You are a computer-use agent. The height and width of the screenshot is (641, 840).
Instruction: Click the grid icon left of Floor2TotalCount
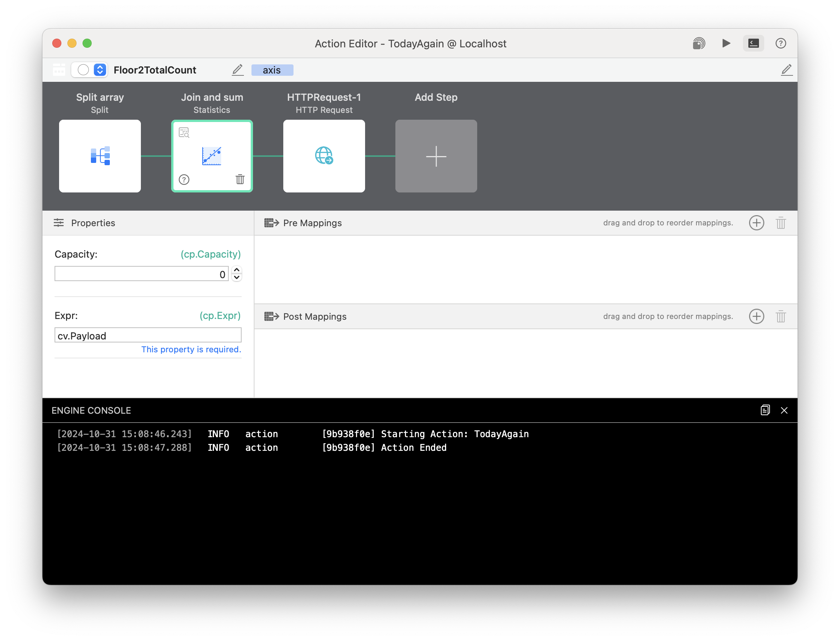pos(59,70)
